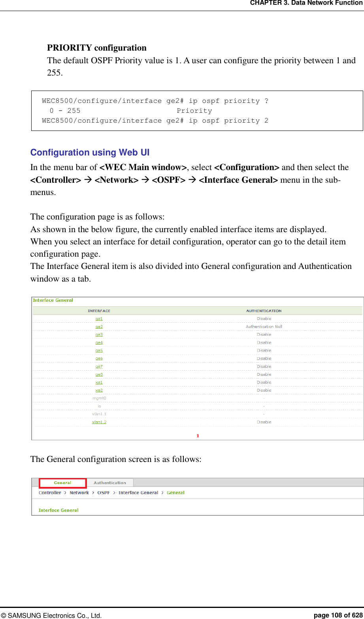Click the page 108 of 628 footer

click(x=338, y=615)
